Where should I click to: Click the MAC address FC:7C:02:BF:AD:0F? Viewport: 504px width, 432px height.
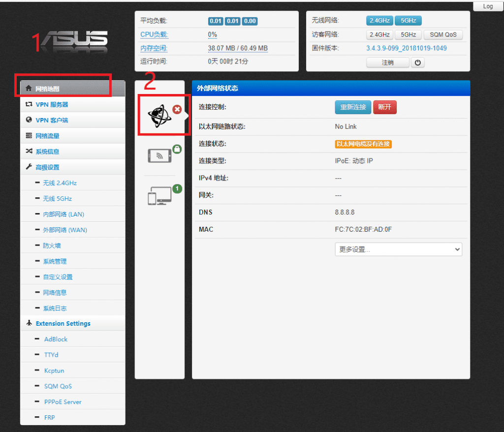pyautogui.click(x=363, y=229)
